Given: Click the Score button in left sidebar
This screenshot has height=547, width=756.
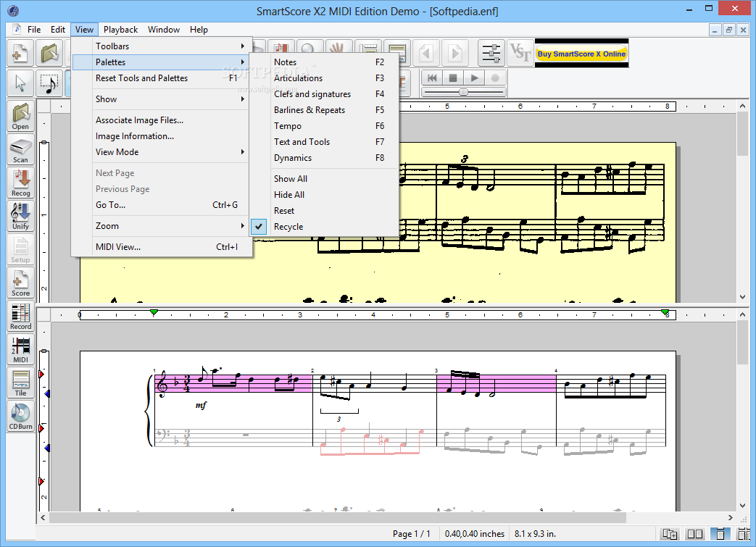Looking at the screenshot, I should 20,283.
